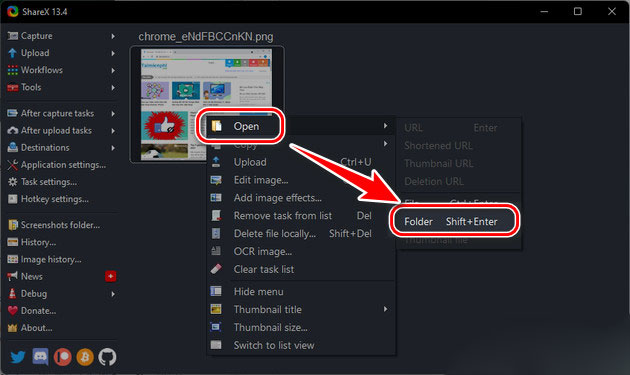This screenshot has width=630, height=375.
Task: Click the red News notification badge
Action: point(110,276)
